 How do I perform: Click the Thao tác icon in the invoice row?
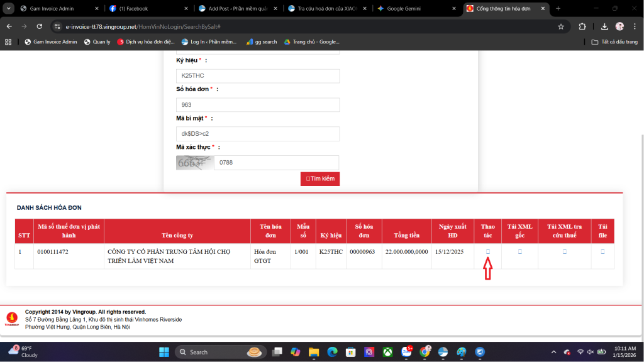(x=487, y=251)
